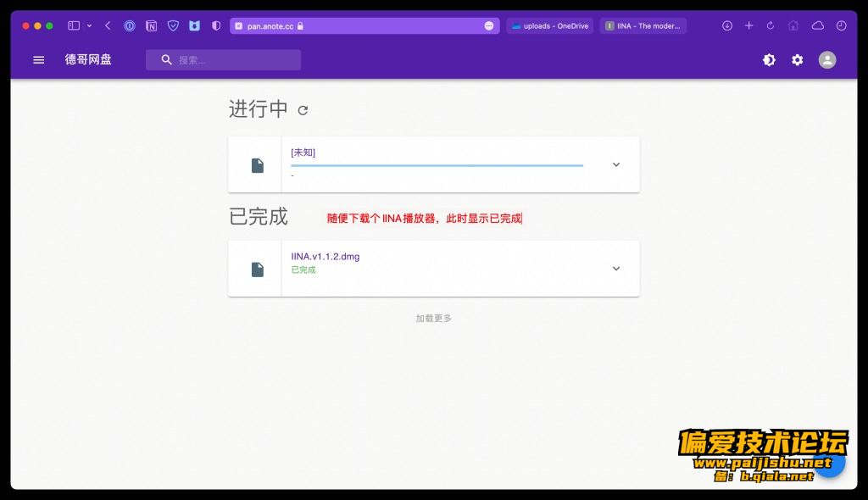The width and height of the screenshot is (868, 500).
Task: Click the 德哥网盘 site title
Action: 88,60
